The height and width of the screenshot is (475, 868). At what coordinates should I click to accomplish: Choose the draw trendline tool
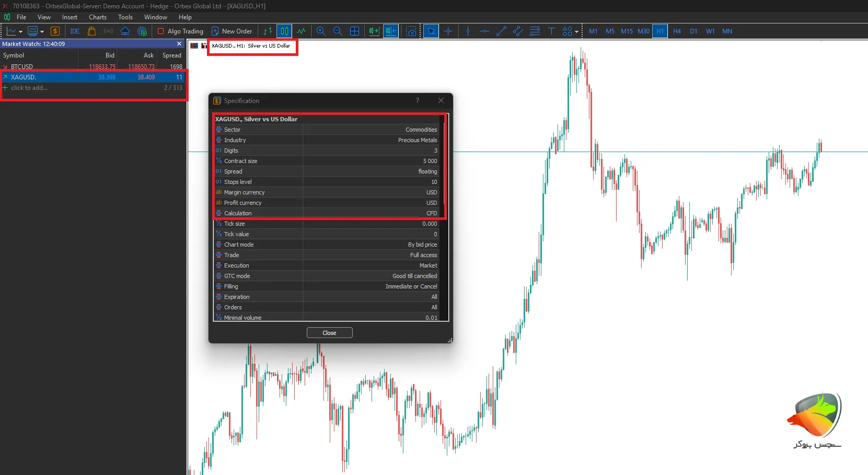point(501,31)
